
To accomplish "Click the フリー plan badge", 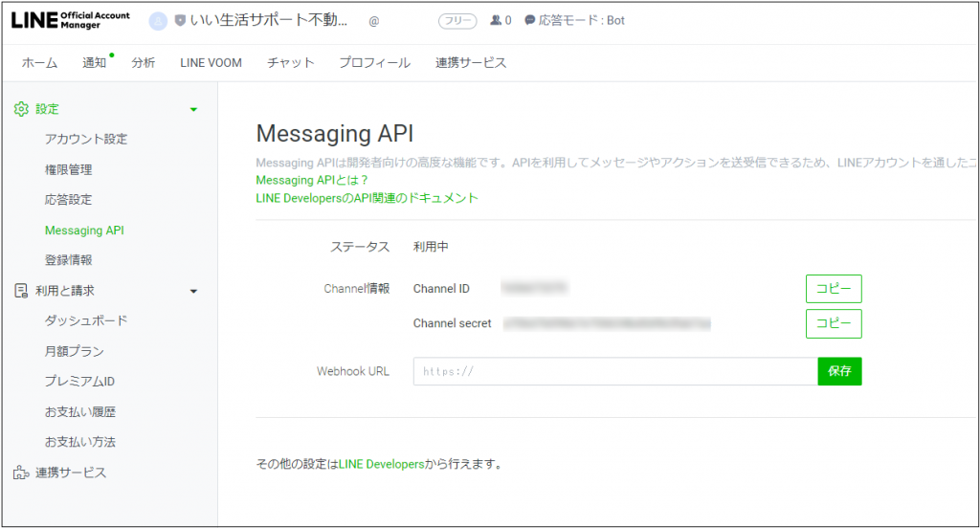I will coord(457,21).
